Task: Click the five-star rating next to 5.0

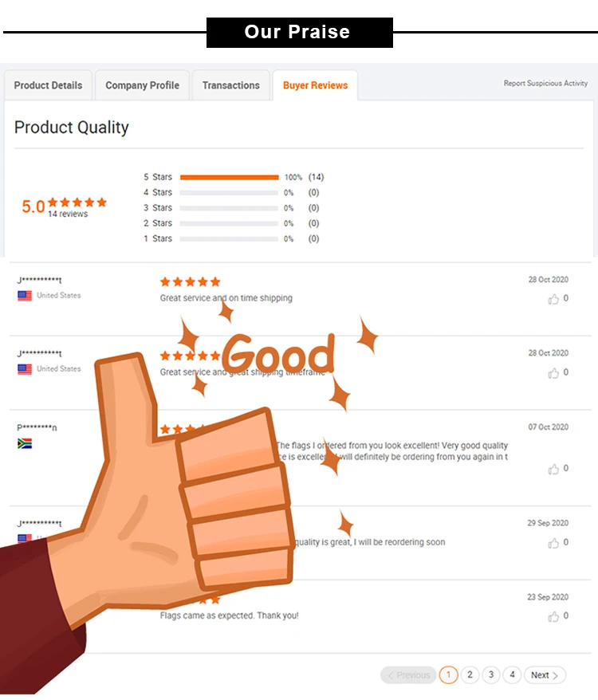Action: [77, 202]
